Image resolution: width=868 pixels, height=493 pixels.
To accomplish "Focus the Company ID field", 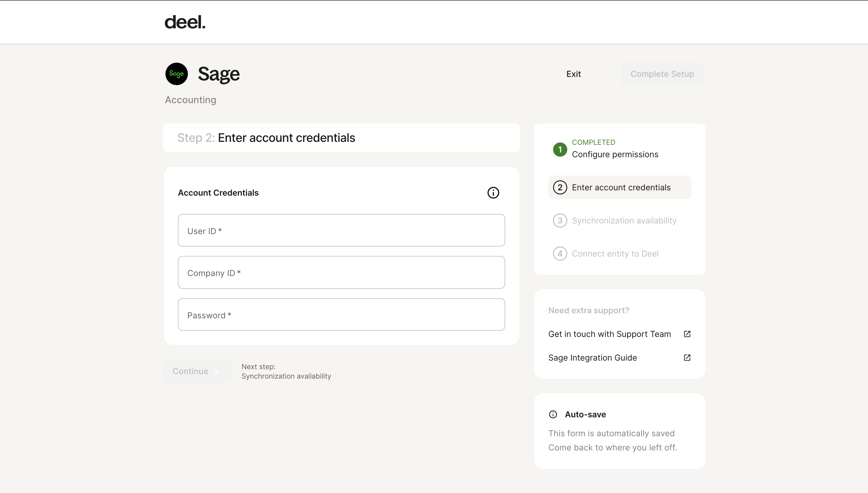I will pyautogui.click(x=341, y=272).
